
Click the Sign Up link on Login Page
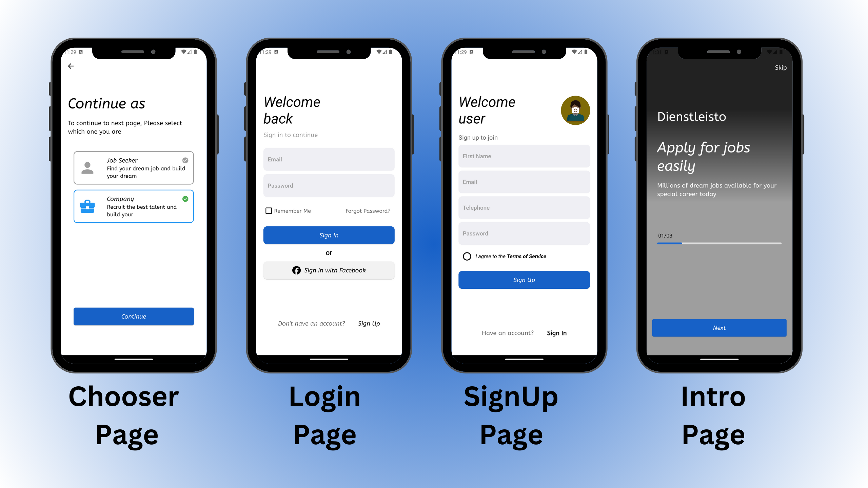(x=369, y=323)
